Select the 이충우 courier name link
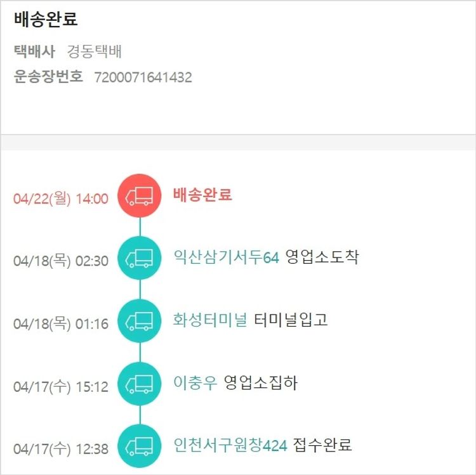The width and height of the screenshot is (476, 475). (195, 382)
